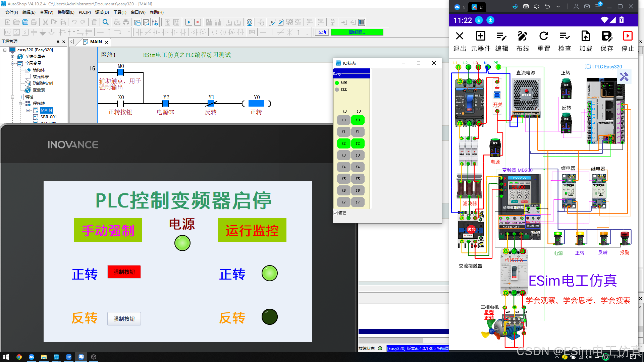Open the PLC(P) menu
The width and height of the screenshot is (644, 362).
click(85, 12)
